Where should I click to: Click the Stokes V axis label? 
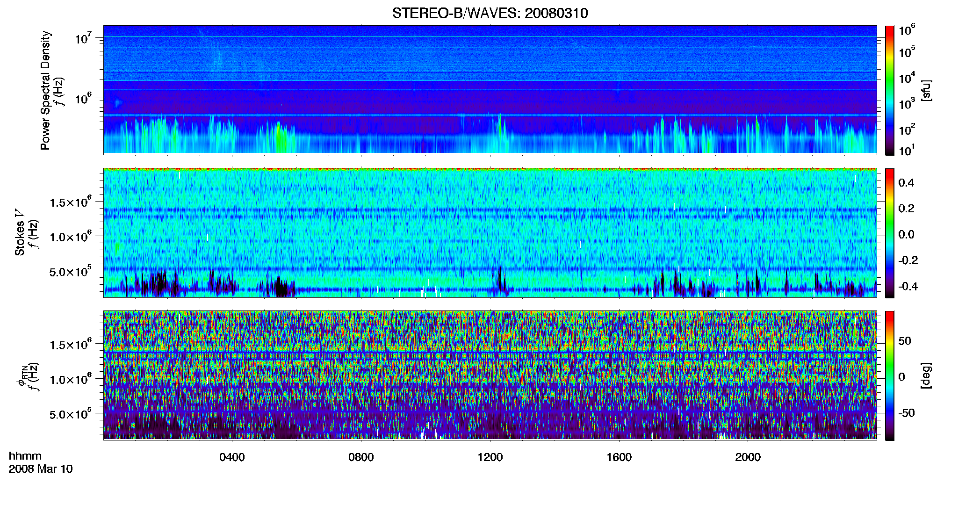(x=20, y=232)
